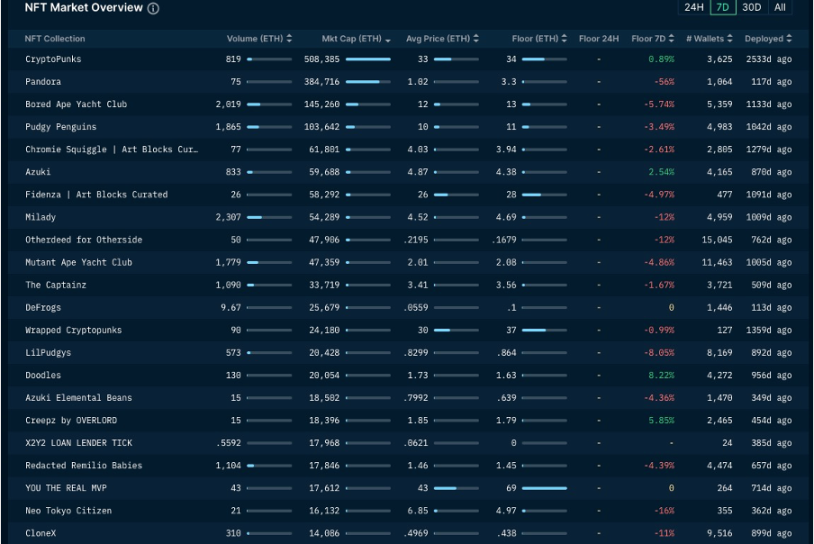Image resolution: width=814 pixels, height=544 pixels.
Task: Open the Milady collection entry
Action: coord(41,217)
